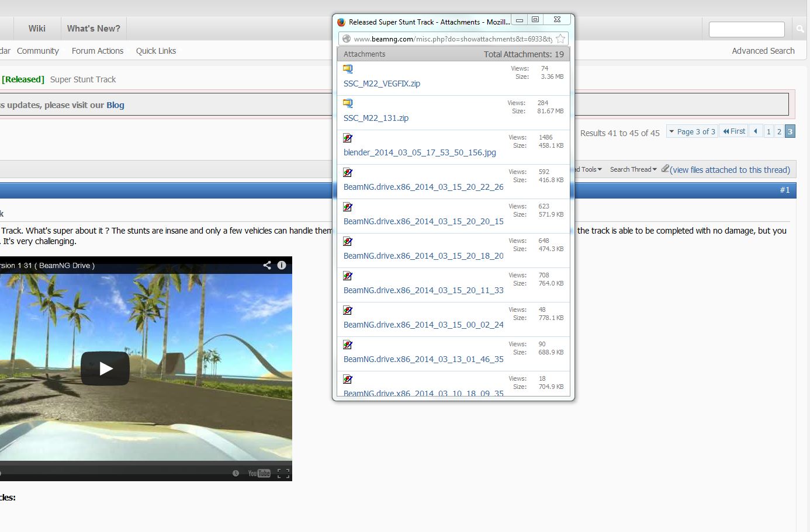Open the What's New? tab

click(x=94, y=28)
